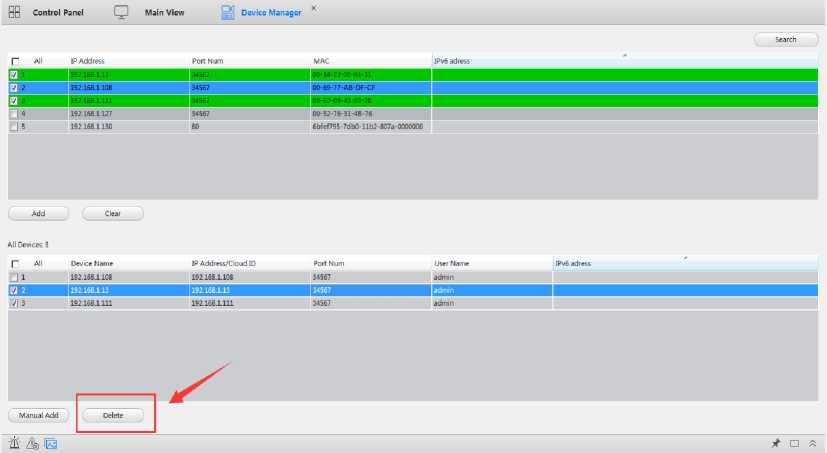The image size is (827, 453).
Task: Check the box for 192.168.1.130 row
Action: [14, 127]
